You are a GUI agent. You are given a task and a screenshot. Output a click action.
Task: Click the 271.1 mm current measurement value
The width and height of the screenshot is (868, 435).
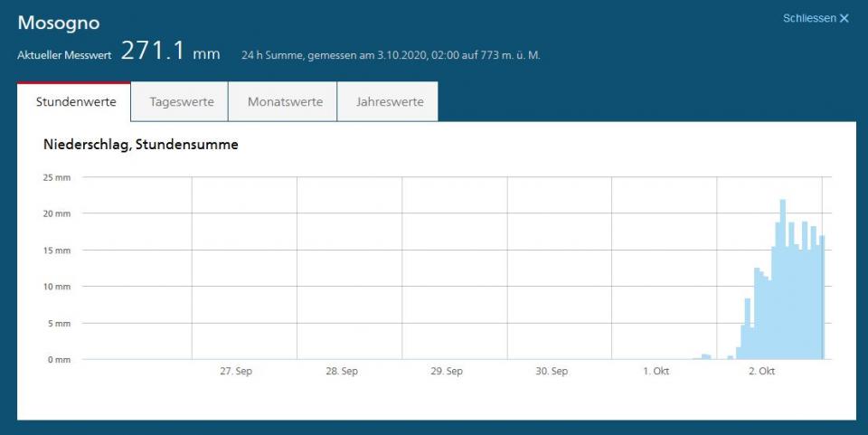[x=170, y=52]
